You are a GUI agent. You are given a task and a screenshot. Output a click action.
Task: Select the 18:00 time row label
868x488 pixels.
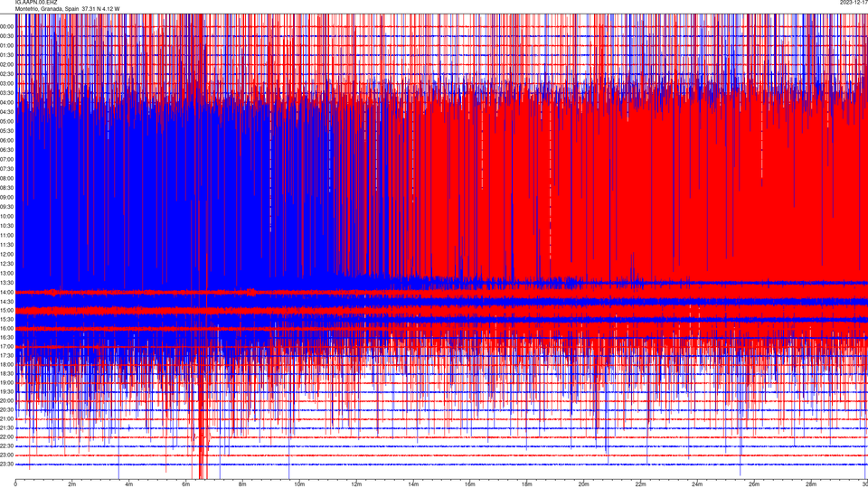[6, 364]
